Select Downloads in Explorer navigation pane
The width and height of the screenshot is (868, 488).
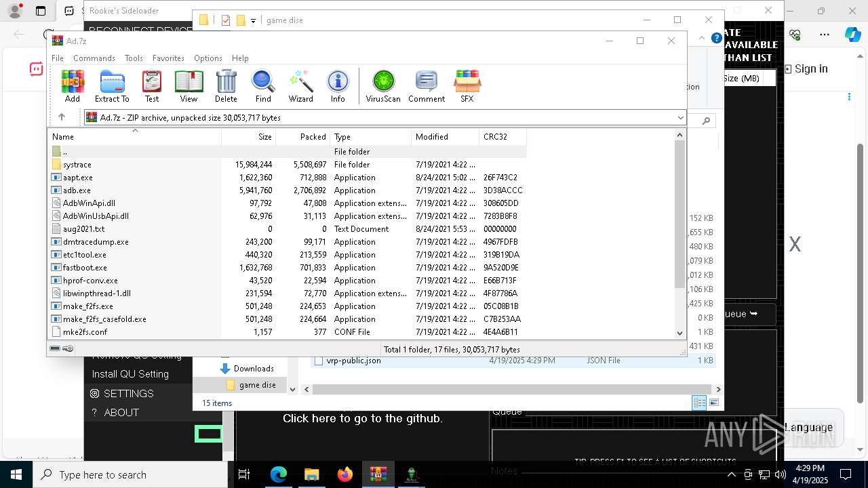pos(253,369)
